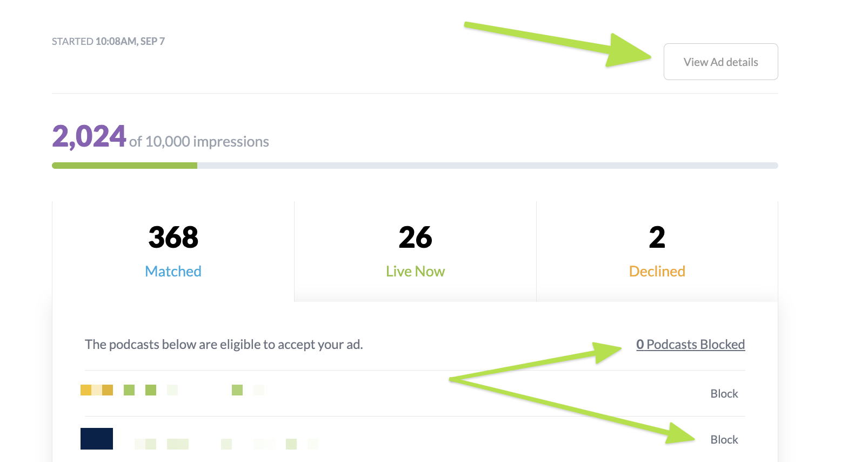Click the 368 matched count
Screen dimensions: 868x462
coord(173,237)
